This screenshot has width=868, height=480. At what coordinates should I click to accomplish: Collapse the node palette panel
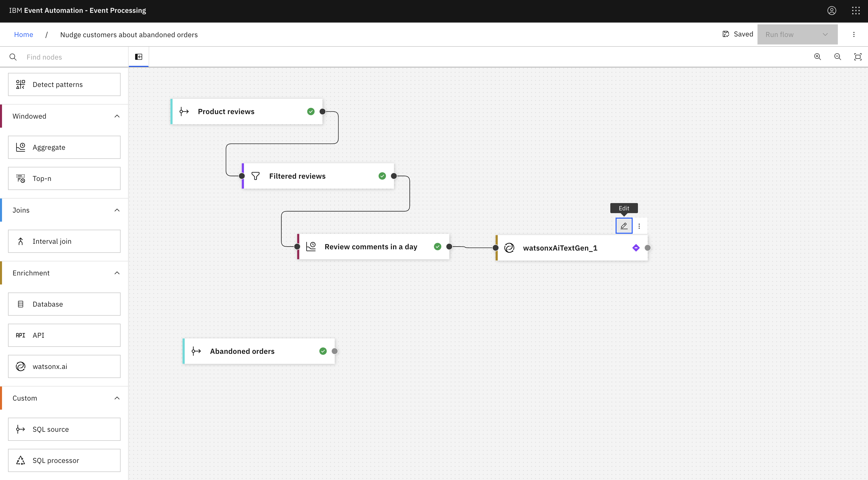pyautogui.click(x=138, y=57)
